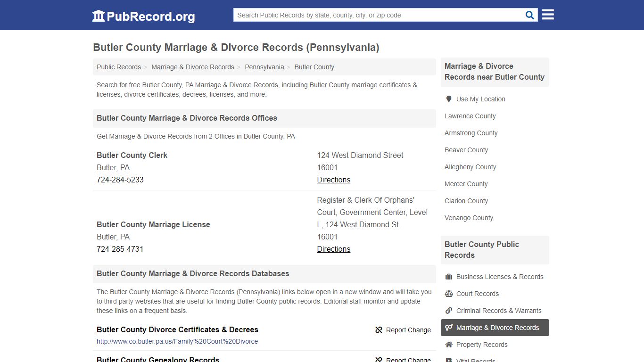
Task: Click the Marriage & Divorce Records Databases heading
Action: pos(193,273)
